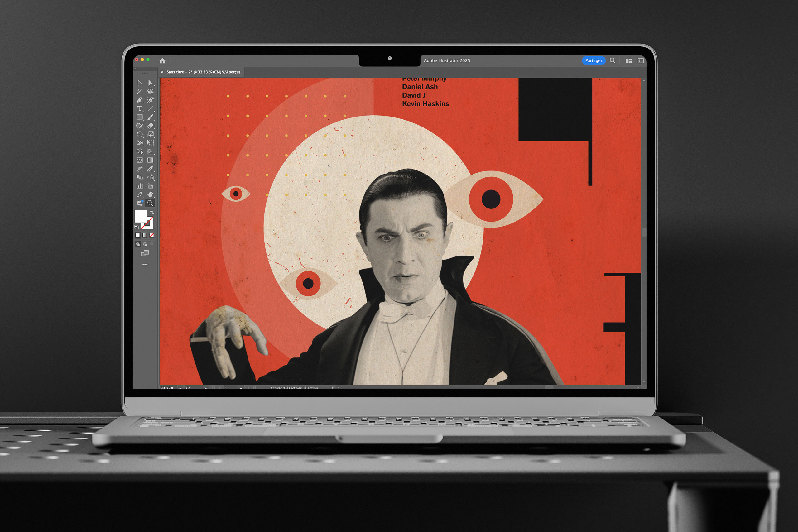Click the vertical scrollbar up arrow

644,81
